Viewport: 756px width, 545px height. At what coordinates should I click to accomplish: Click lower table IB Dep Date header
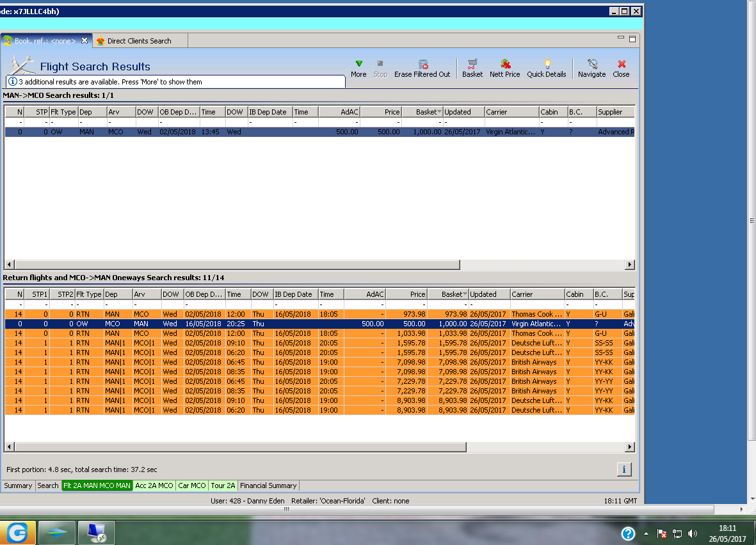click(296, 294)
